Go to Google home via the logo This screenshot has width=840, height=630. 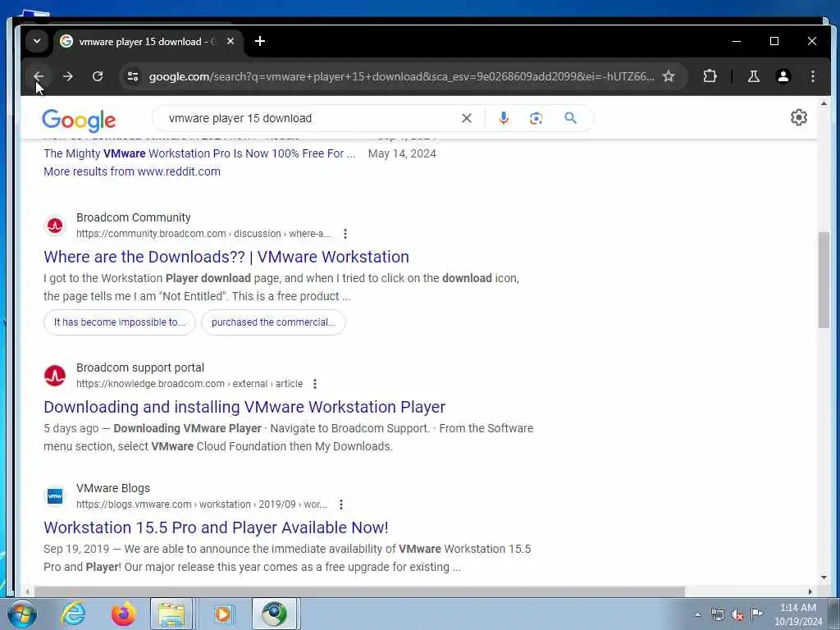pyautogui.click(x=79, y=120)
